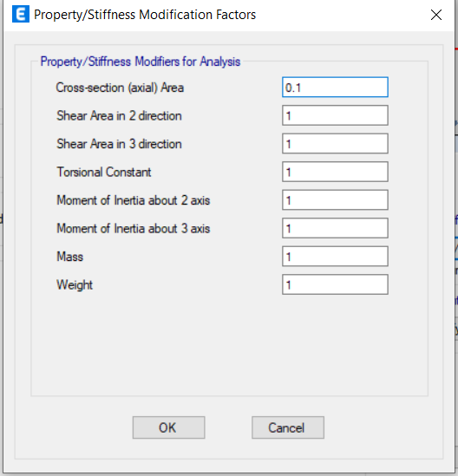The image size is (458, 476).
Task: Focus the Cross-section (axial) Area value field
Action: tap(335, 87)
